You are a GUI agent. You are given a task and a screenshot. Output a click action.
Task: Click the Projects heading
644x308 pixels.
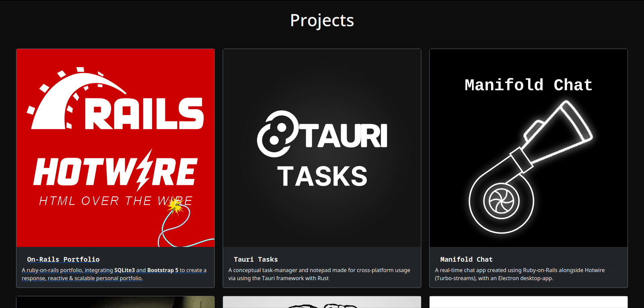pos(322,20)
